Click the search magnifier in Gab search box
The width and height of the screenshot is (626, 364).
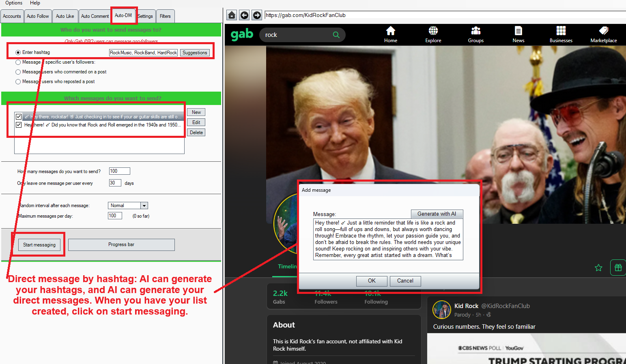[336, 35]
